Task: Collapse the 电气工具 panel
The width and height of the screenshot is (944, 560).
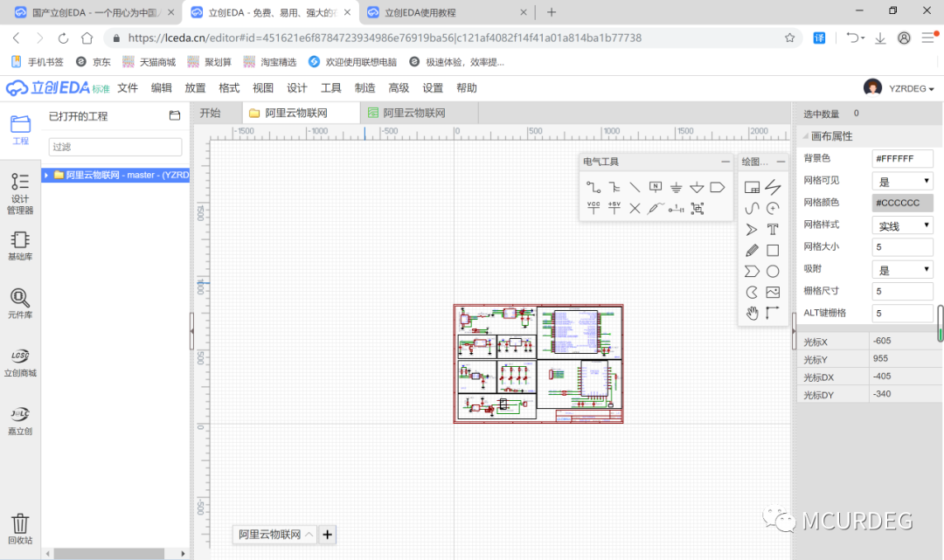Action: click(725, 162)
